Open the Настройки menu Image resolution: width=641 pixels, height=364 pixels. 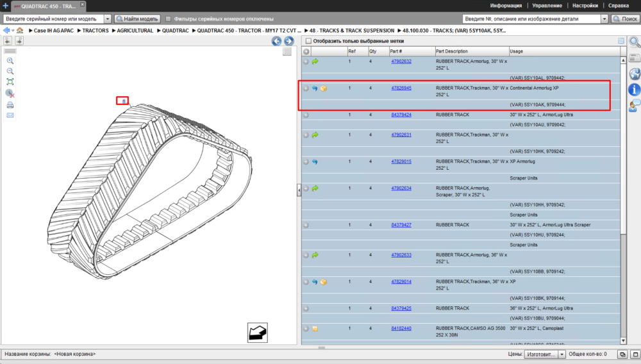[x=585, y=6]
